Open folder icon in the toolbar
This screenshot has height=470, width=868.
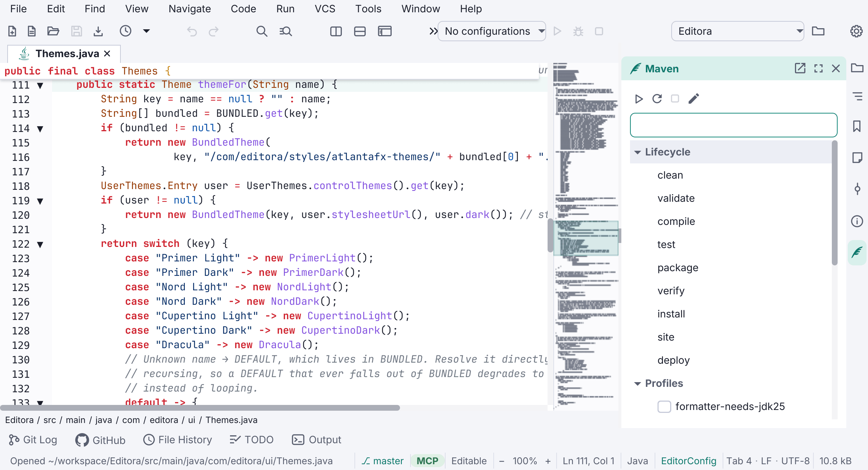pos(53,31)
